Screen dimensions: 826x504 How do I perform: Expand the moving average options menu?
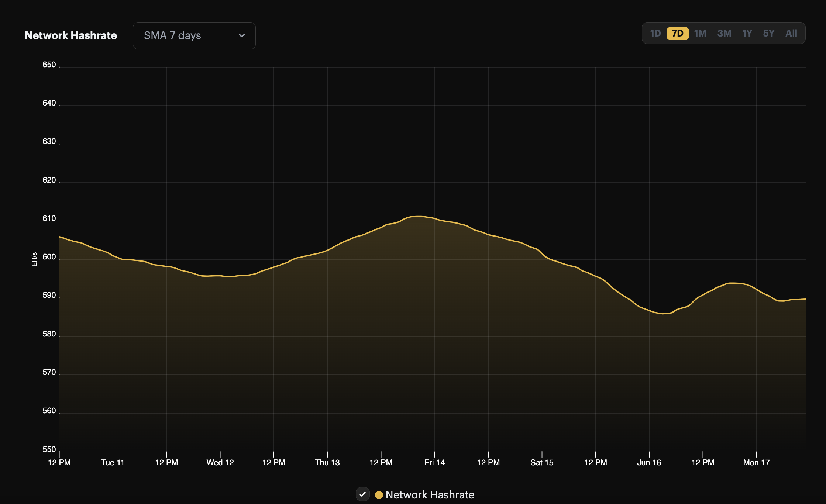pyautogui.click(x=194, y=35)
